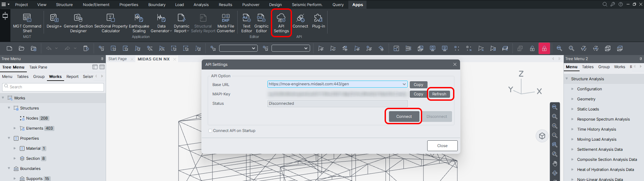This screenshot has height=181, width=644.
Task: Click Refresh next to MAPI-Key
Action: click(439, 94)
